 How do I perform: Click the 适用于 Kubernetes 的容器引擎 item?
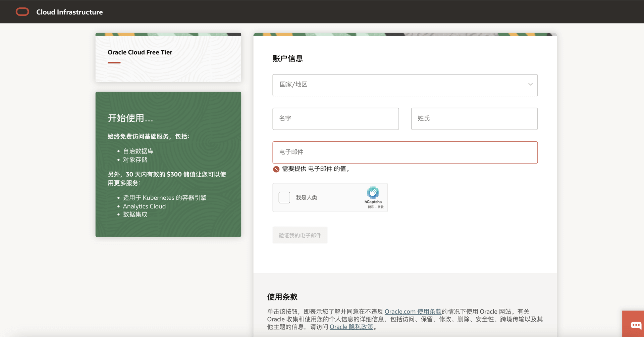click(x=165, y=198)
